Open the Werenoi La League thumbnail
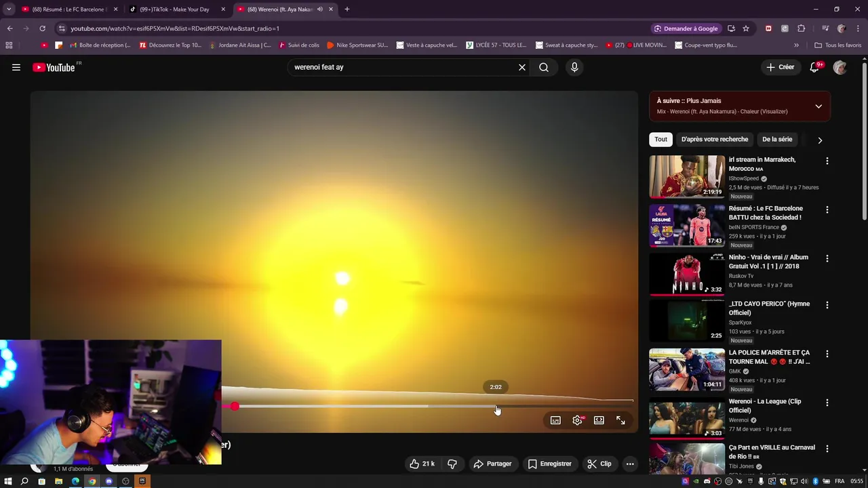Viewport: 868px width, 488px height. pos(687,419)
